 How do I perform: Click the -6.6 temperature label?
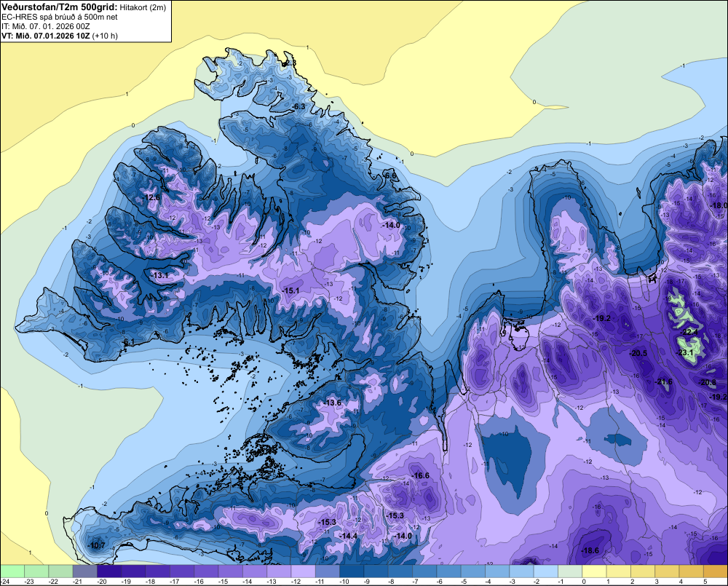(390, 175)
